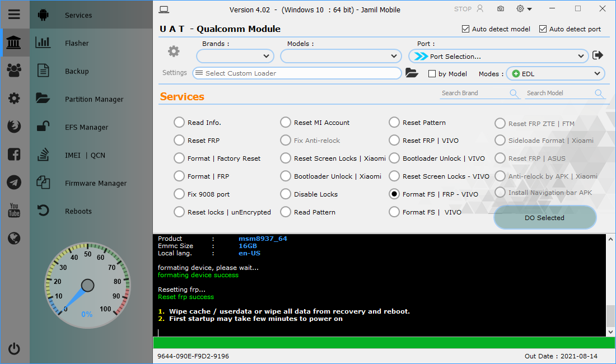Viewport: 616px width, 364px height.
Task: Open the Backup menu item
Action: tap(77, 71)
